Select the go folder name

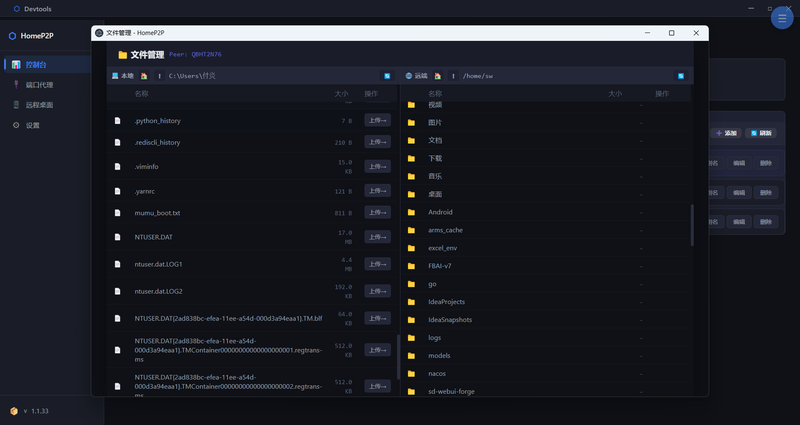[x=432, y=284]
